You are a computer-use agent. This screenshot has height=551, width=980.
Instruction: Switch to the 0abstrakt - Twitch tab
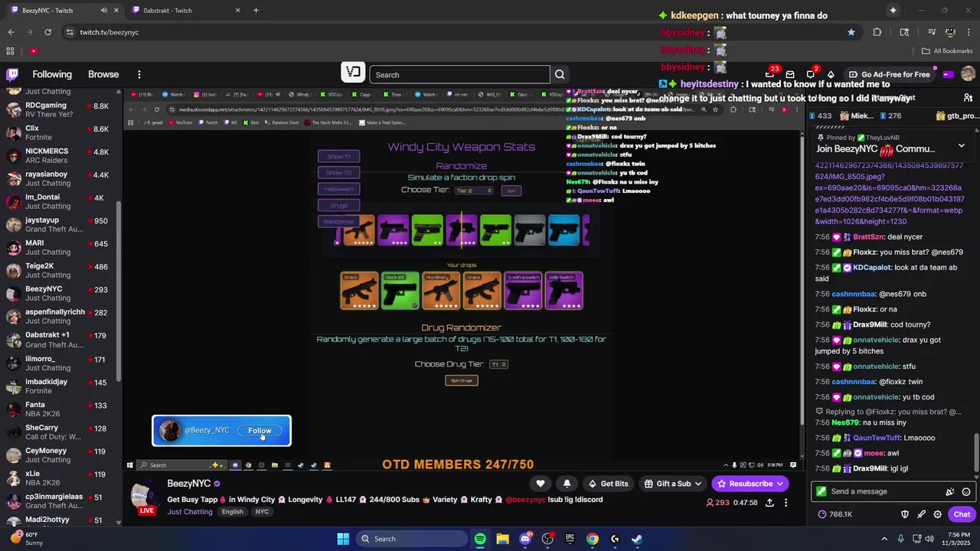coord(185,11)
